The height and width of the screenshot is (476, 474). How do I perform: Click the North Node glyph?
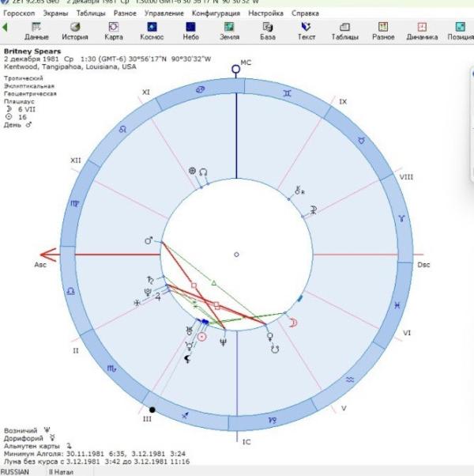[x=203, y=172]
